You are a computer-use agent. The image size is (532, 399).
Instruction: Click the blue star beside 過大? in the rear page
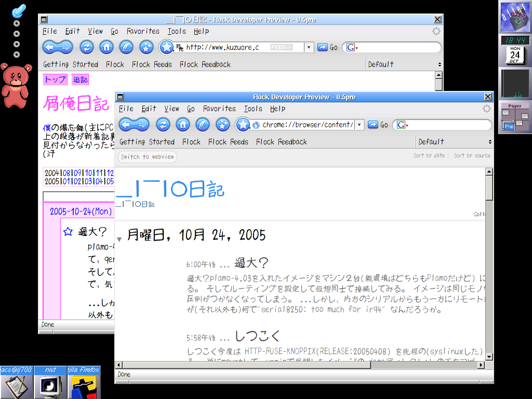click(x=68, y=231)
